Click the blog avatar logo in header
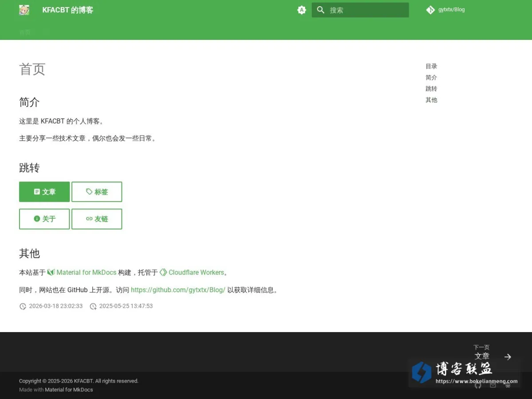 (x=24, y=10)
